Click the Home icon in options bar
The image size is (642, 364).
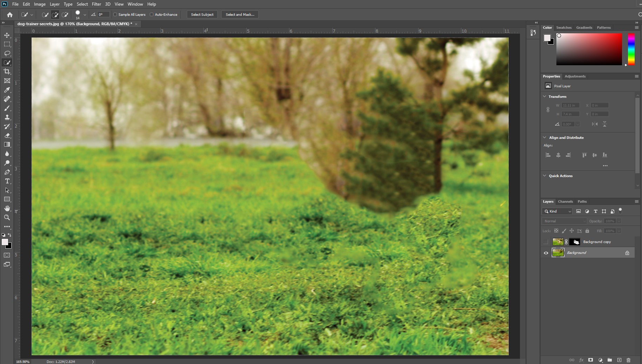[10, 15]
